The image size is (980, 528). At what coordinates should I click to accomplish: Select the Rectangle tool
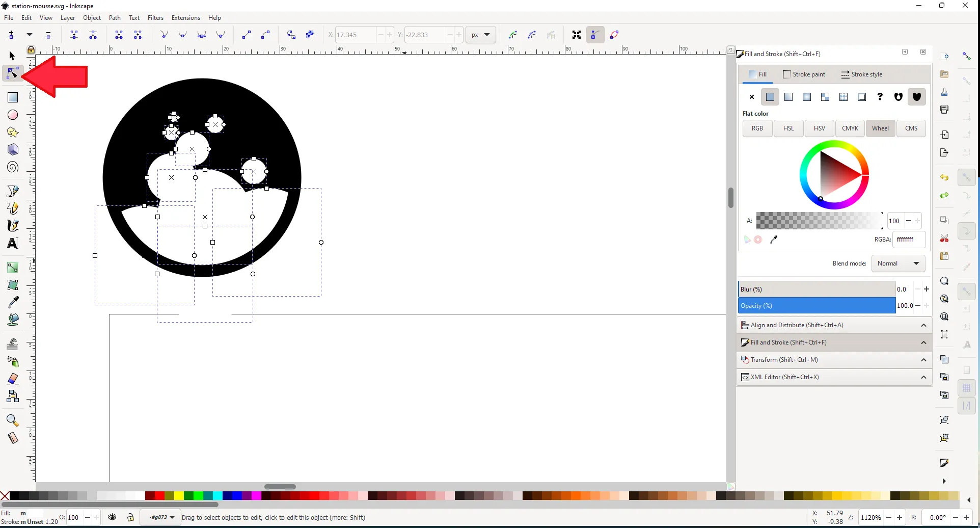[x=13, y=97]
